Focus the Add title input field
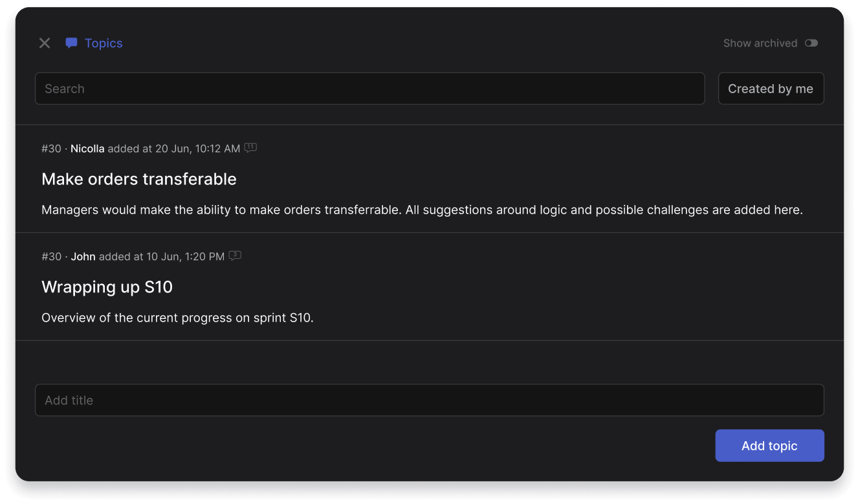This screenshot has width=858, height=504. pyautogui.click(x=429, y=400)
